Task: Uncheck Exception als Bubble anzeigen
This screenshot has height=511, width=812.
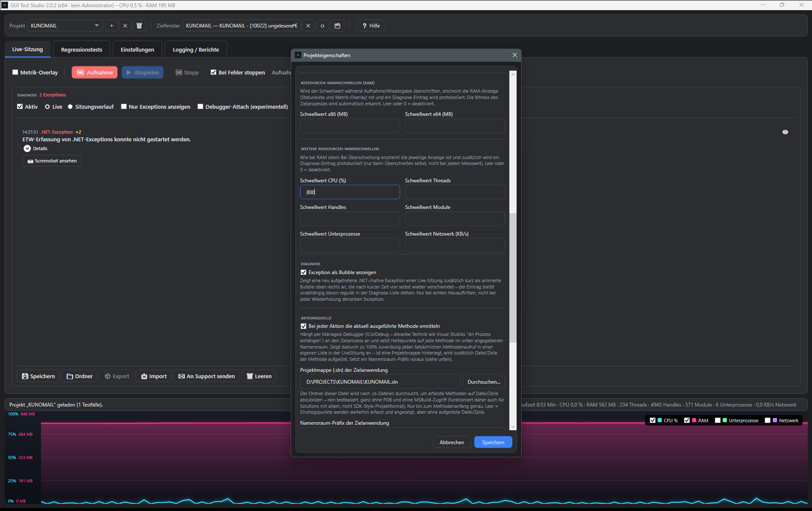Action: 303,272
